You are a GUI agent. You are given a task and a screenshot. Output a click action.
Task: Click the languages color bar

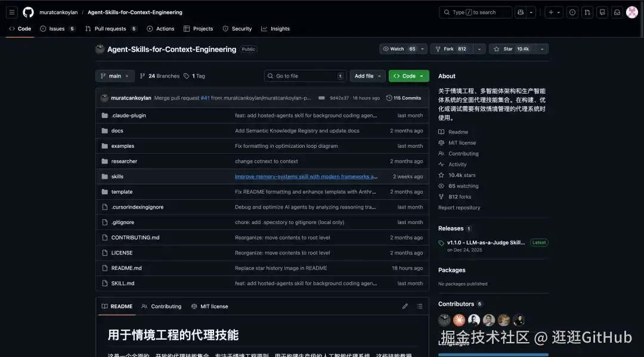[x=493, y=355]
